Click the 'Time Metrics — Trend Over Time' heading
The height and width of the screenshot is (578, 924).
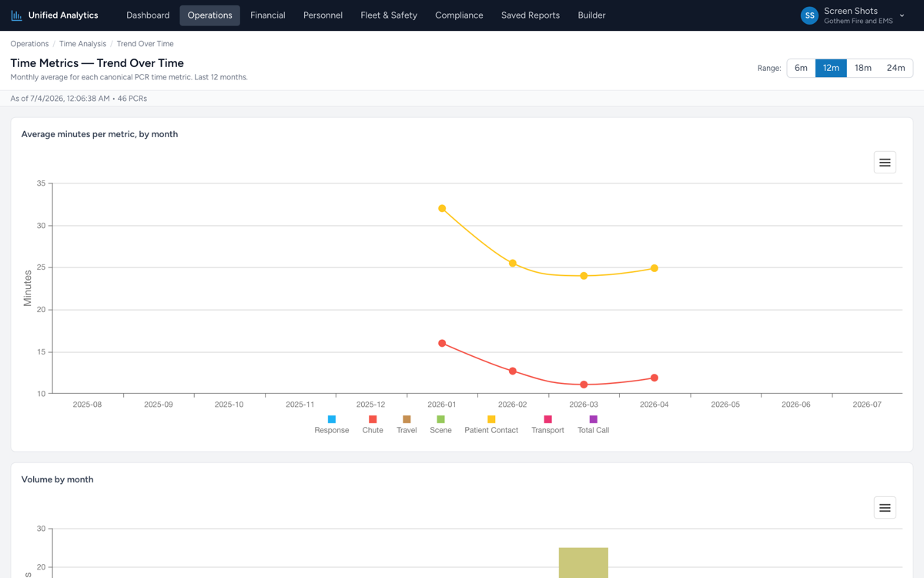[97, 63]
